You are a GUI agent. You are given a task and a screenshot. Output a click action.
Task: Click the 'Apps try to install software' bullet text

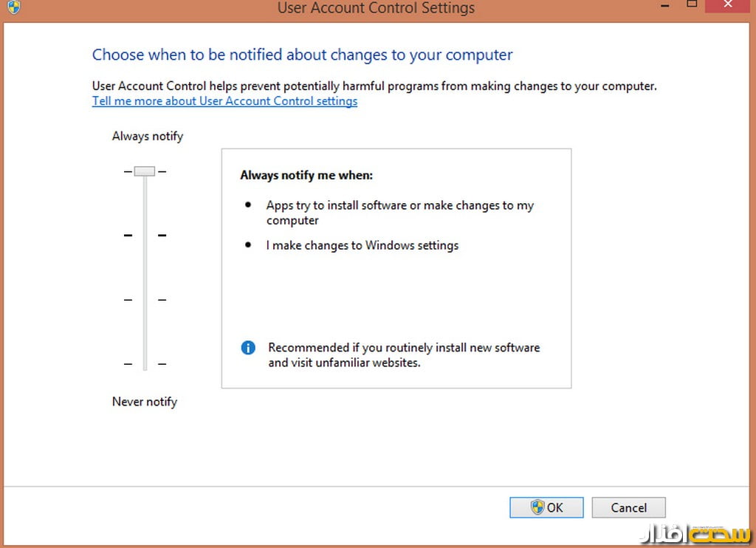tap(399, 206)
